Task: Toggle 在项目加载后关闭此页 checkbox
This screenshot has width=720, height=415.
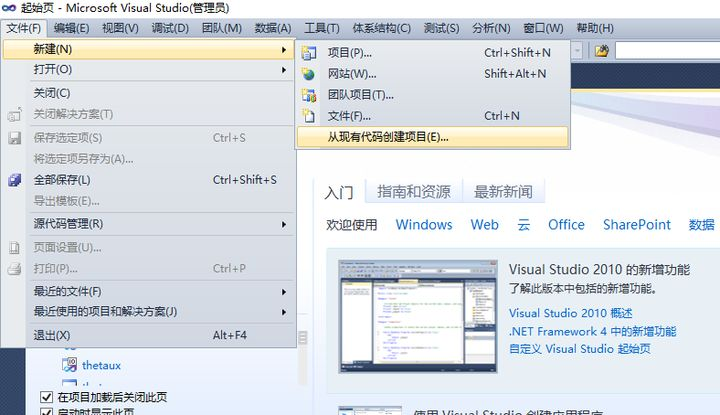Action: click(46, 397)
